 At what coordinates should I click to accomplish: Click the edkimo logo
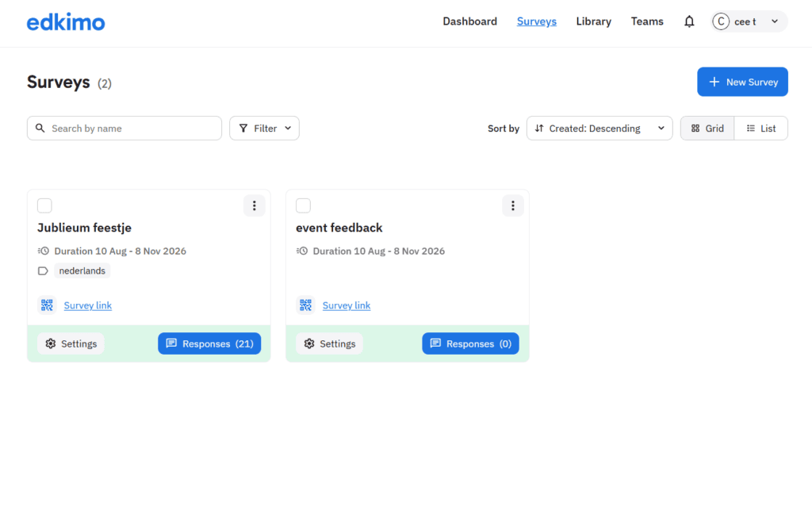(66, 21)
